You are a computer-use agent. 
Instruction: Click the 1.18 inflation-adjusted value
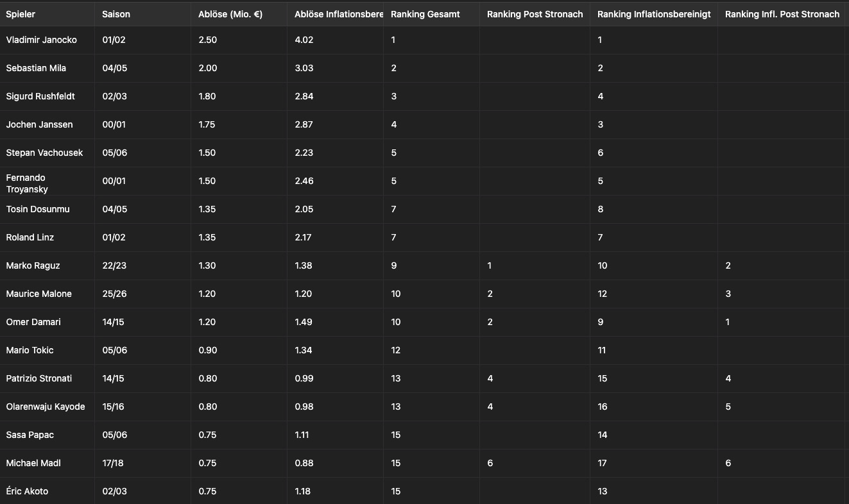(302, 491)
